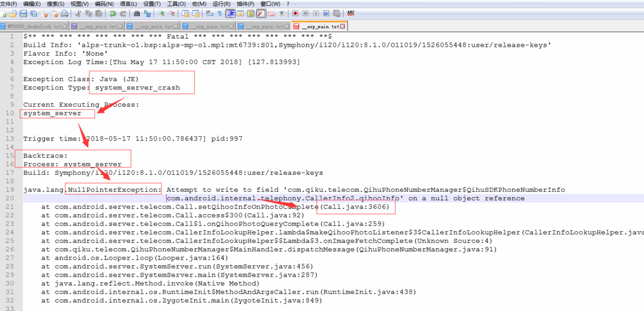Copy selection using the Copy toolbar icon
The height and width of the screenshot is (311, 644).
click(88, 13)
